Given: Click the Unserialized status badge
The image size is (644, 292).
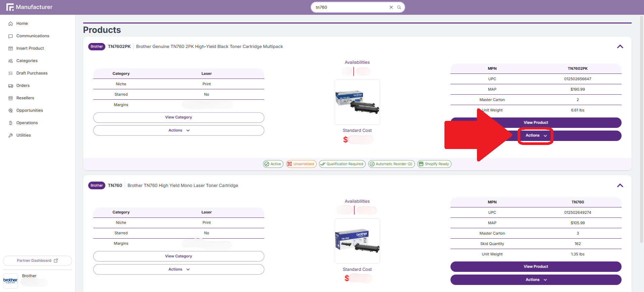Looking at the screenshot, I should point(301,164).
